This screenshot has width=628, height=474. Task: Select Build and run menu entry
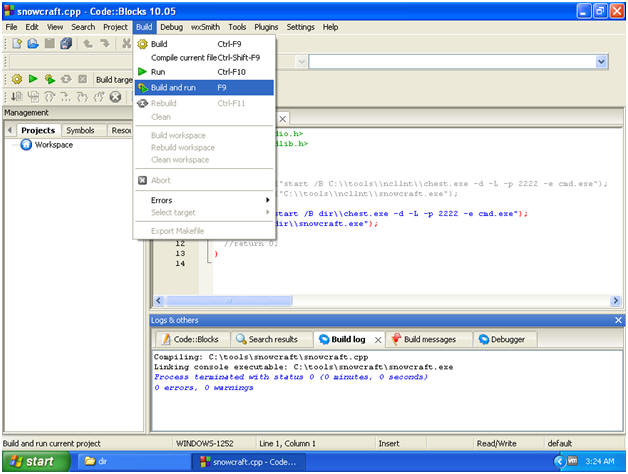[x=204, y=87]
